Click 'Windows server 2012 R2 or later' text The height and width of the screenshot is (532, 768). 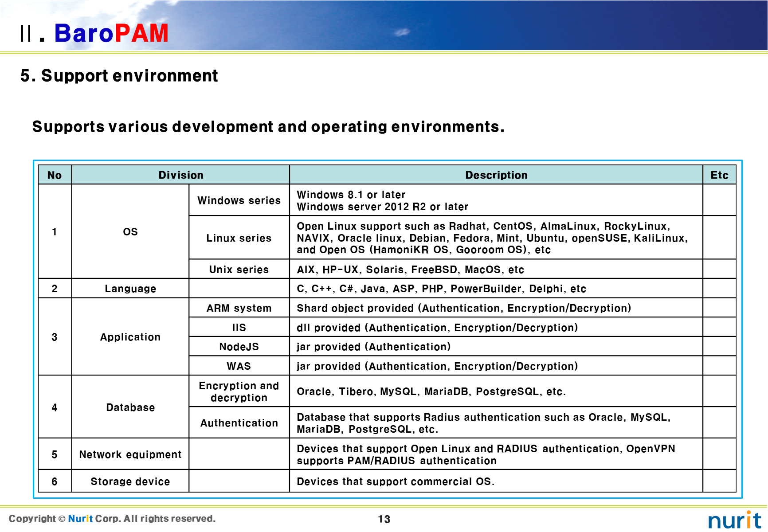383,207
